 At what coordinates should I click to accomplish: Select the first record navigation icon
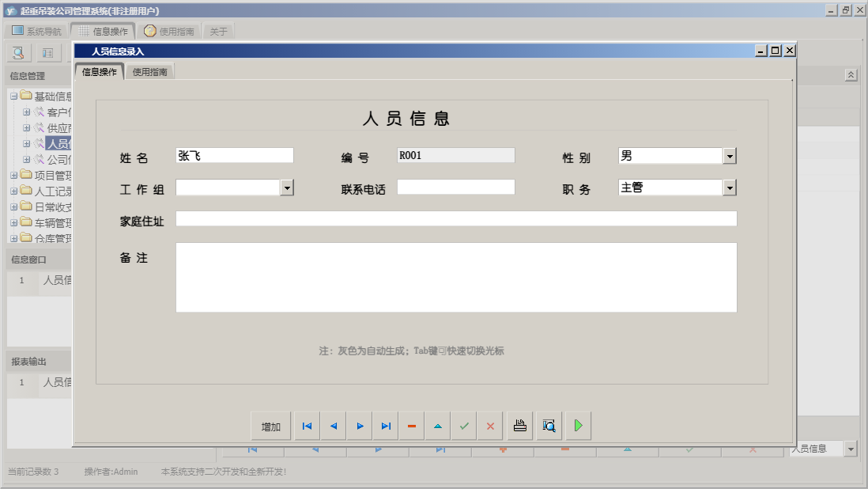point(307,426)
